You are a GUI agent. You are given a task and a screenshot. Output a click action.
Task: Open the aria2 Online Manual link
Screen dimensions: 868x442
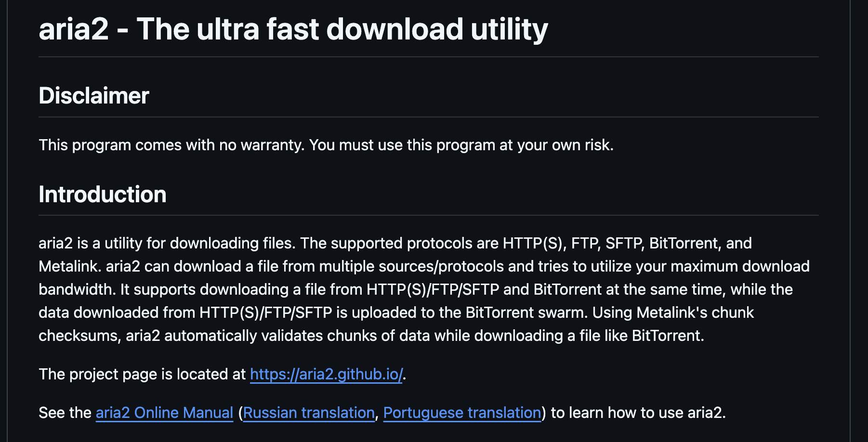[164, 413]
